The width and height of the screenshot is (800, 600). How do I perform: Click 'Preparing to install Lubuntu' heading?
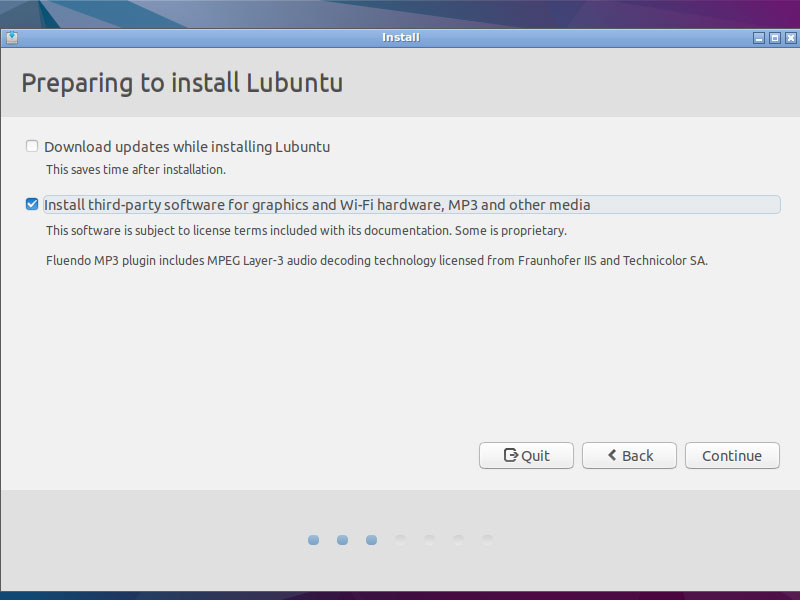(182, 83)
